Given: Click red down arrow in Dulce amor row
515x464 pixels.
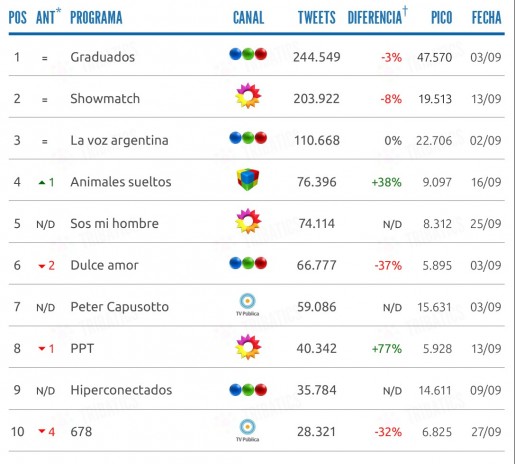Looking at the screenshot, I should [x=42, y=266].
